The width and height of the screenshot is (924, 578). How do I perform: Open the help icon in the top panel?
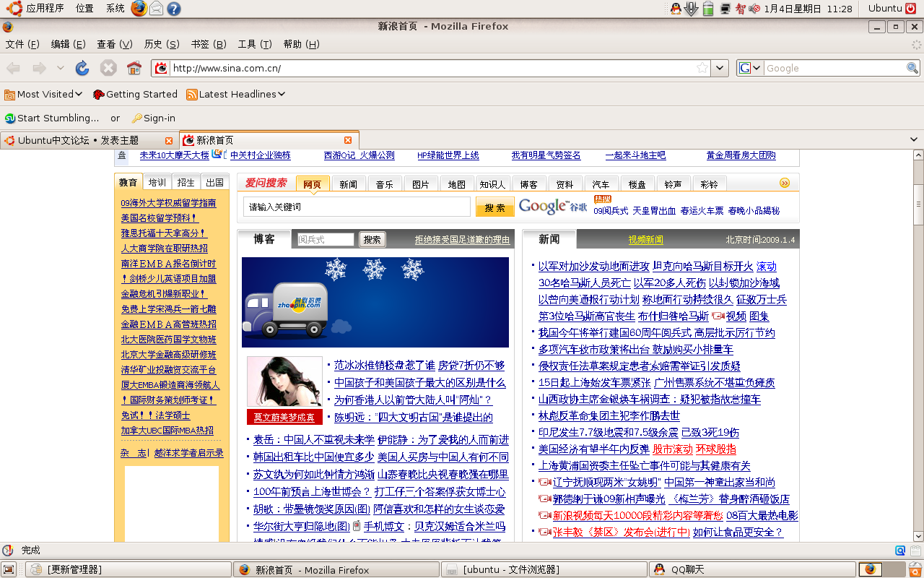[174, 9]
